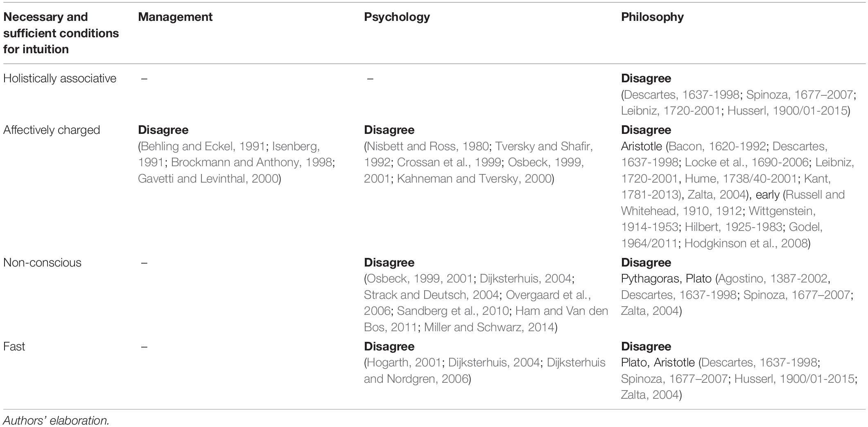Select the Kahneman and Tversky, 2000 reference

474,178
